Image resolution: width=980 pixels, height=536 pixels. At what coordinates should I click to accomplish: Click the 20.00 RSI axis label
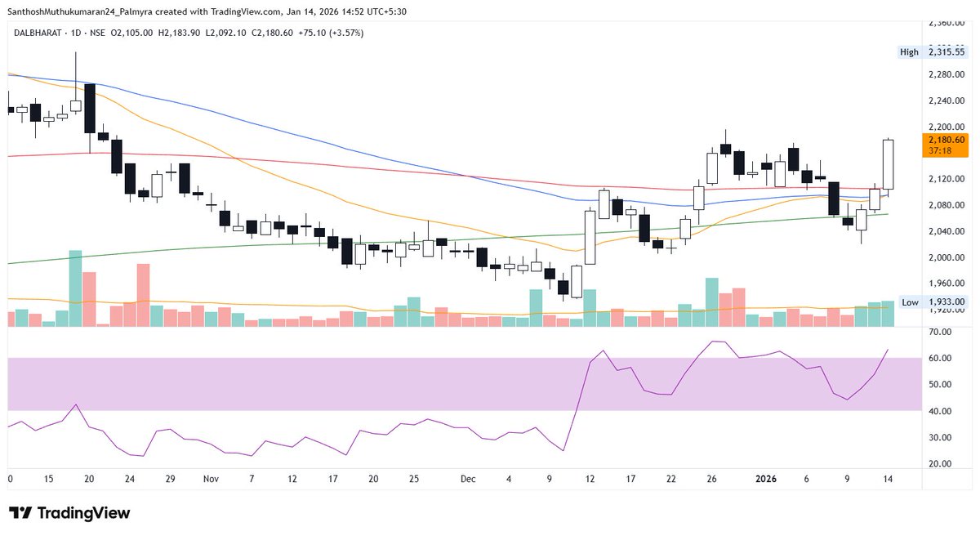940,463
